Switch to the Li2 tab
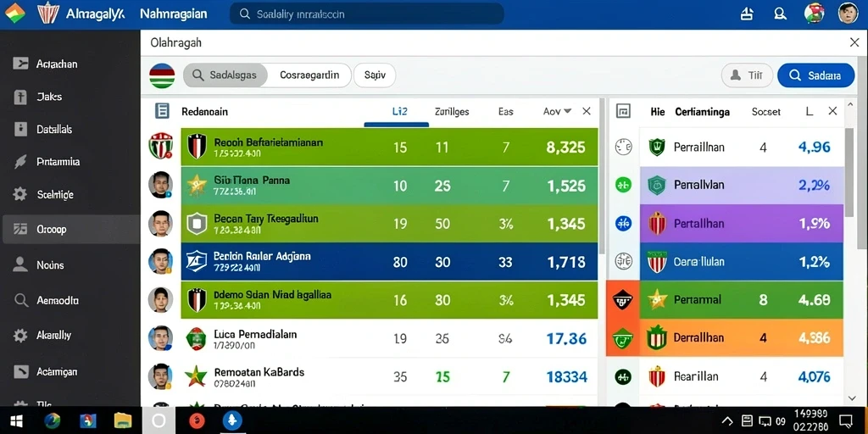Screen dimensions: 868x434 coord(400,111)
